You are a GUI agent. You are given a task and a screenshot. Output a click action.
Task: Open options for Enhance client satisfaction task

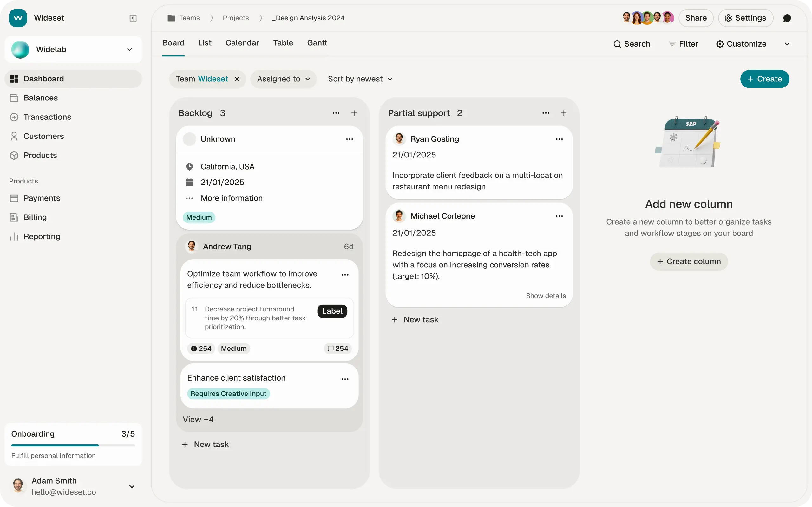point(345,379)
